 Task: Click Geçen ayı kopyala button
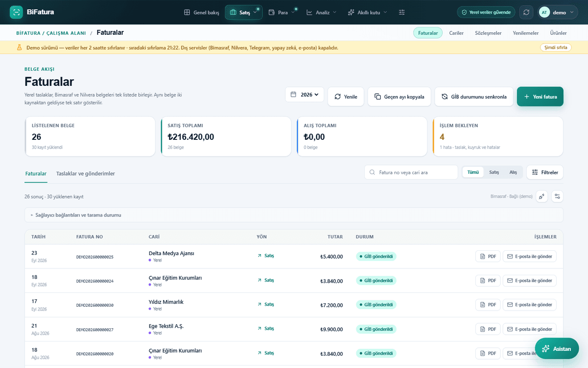(x=399, y=97)
